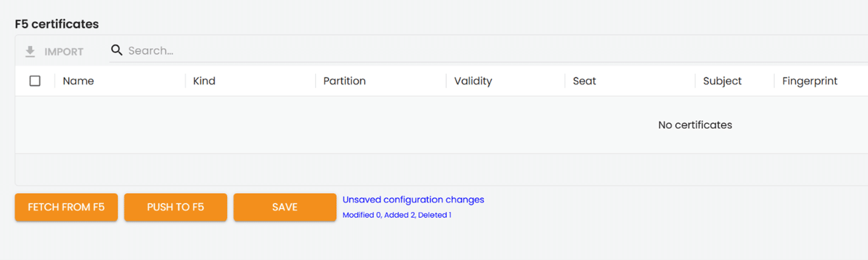This screenshot has width=868, height=260.
Task: Click the search magnifying glass icon
Action: (x=117, y=50)
